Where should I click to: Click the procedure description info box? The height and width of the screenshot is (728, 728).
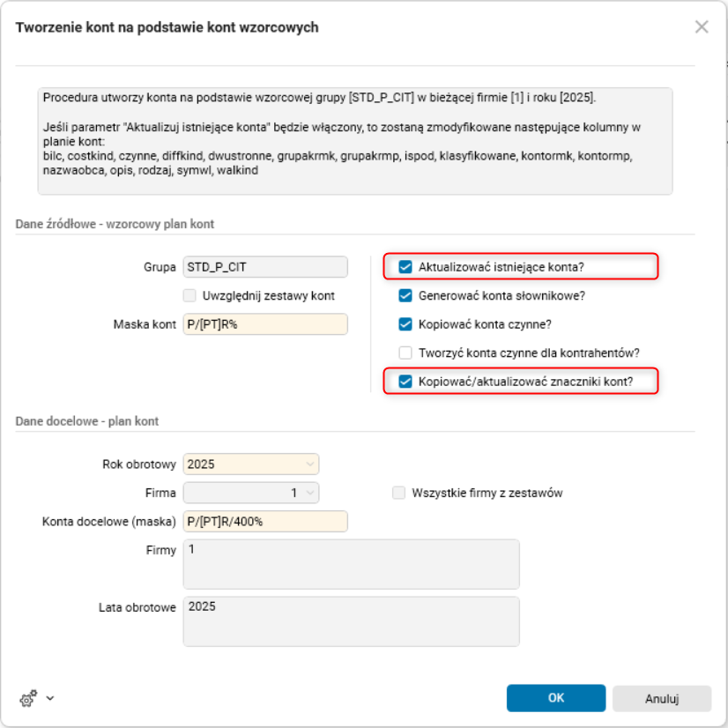(x=354, y=140)
